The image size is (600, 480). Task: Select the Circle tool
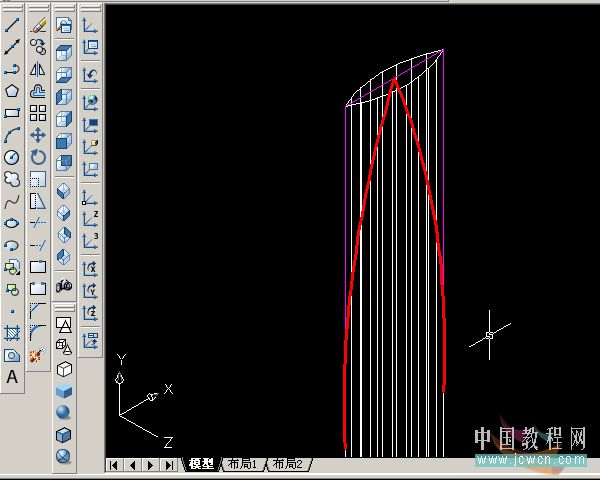(x=12, y=157)
